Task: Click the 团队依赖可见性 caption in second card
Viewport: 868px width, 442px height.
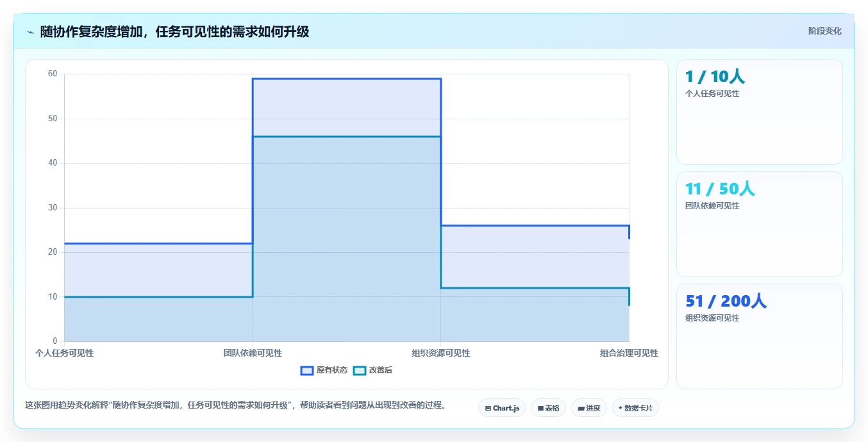Action: pyautogui.click(x=712, y=206)
